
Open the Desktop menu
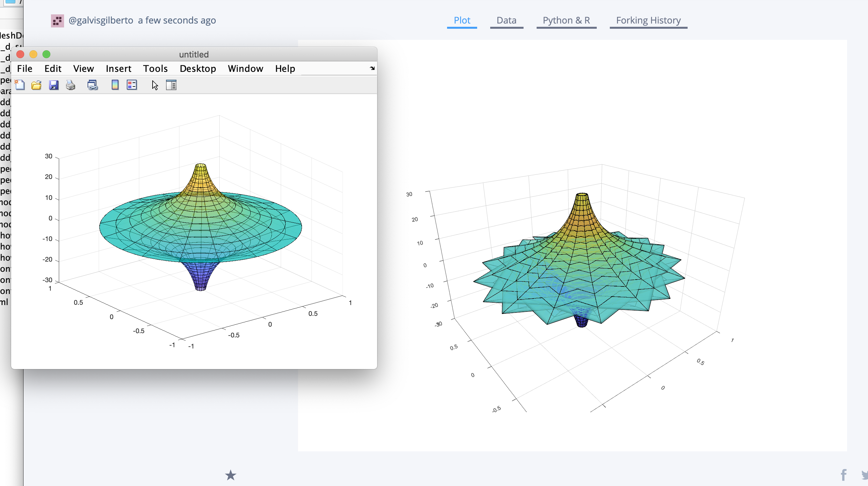tap(198, 69)
